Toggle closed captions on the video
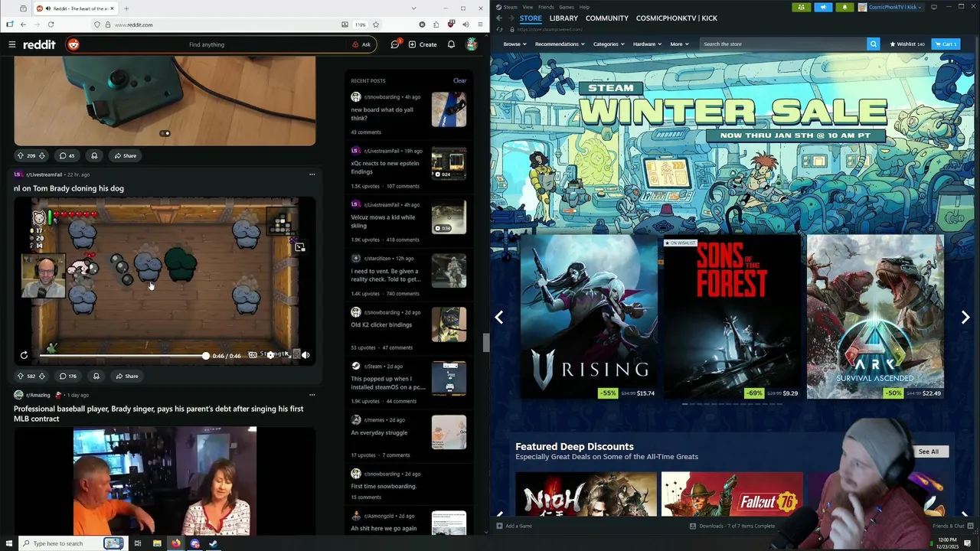This screenshot has height=551, width=980. (x=253, y=355)
